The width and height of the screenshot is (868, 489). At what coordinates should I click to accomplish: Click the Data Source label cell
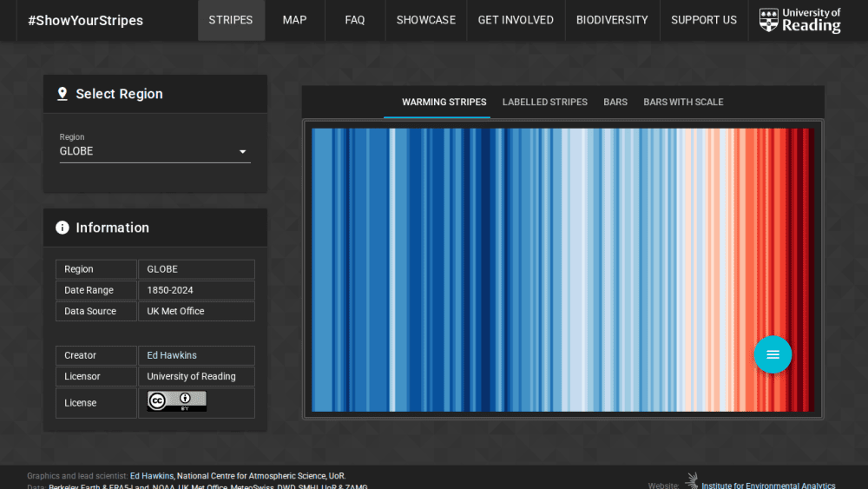pos(96,311)
